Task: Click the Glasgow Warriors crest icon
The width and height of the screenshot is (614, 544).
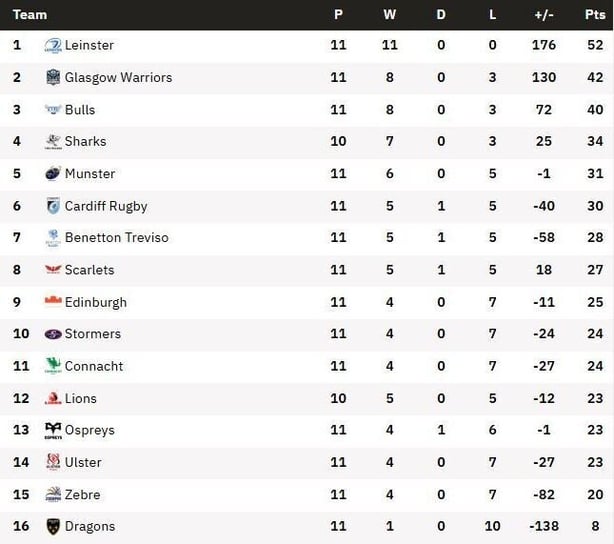Action: [x=53, y=77]
